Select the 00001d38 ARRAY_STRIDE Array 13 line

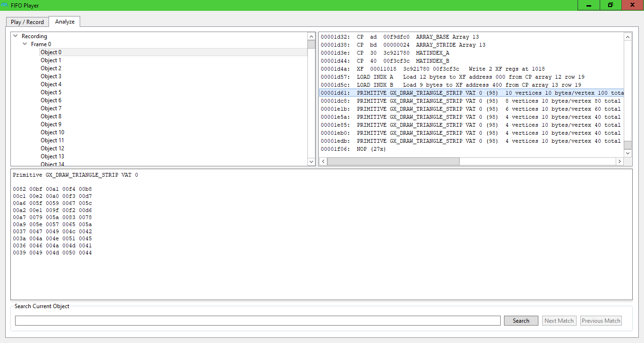click(471, 45)
